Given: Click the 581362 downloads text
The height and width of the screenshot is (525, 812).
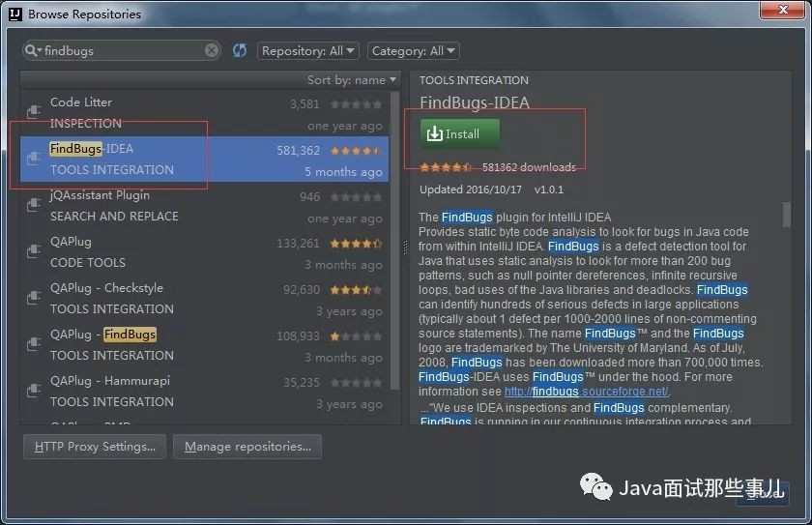Looking at the screenshot, I should click(530, 167).
